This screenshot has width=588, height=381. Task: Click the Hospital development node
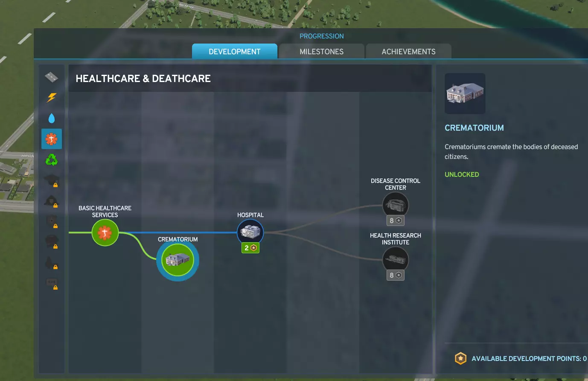click(250, 232)
